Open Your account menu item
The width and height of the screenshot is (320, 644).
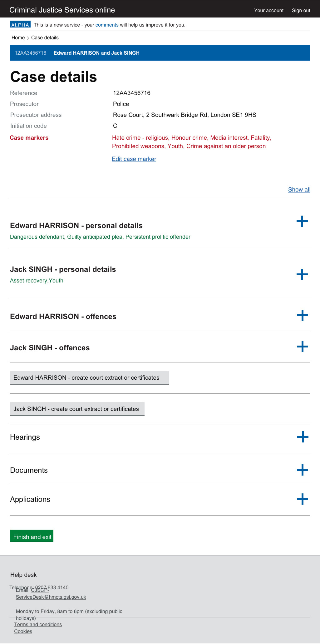(x=268, y=10)
